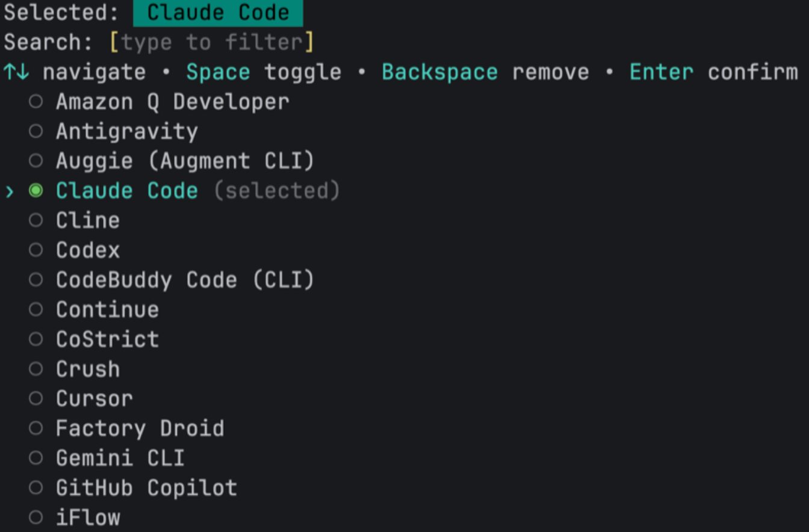Viewport: 809px width, 532px height.
Task: Select the Continue list entry
Action: coord(107,309)
